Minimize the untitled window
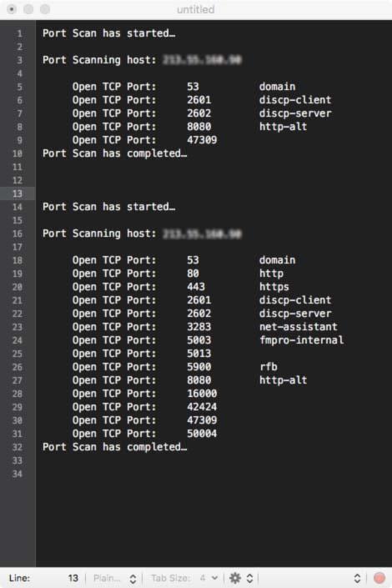 point(28,9)
